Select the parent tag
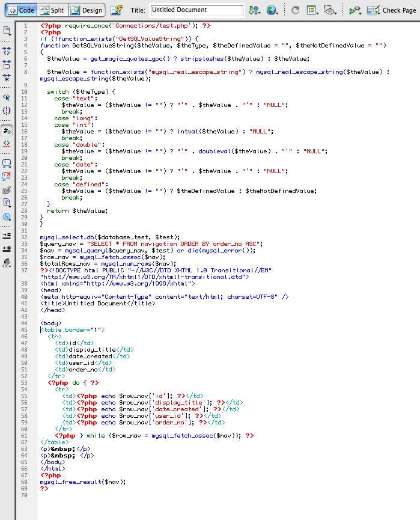Screen dimensions: 420x520 7,97
